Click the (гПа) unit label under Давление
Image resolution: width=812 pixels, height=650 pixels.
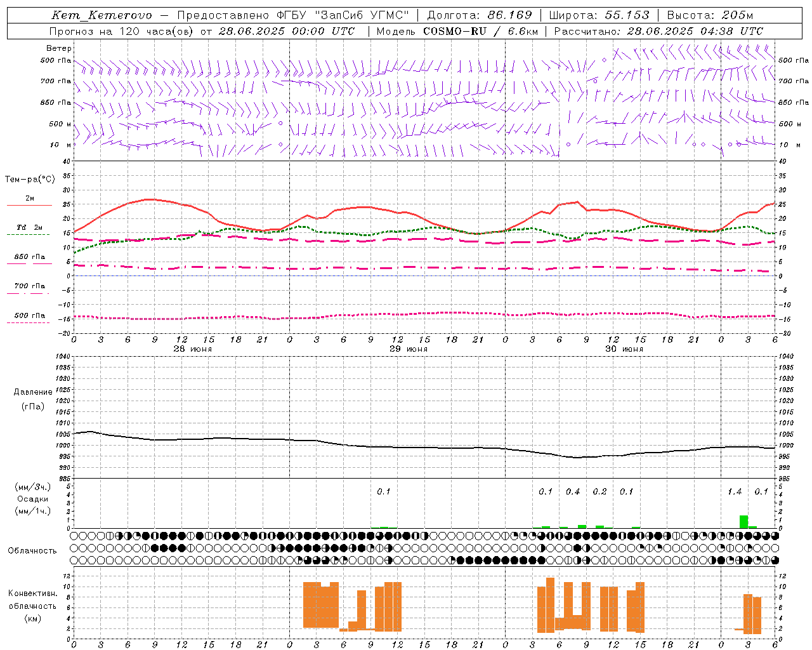coord(33,406)
